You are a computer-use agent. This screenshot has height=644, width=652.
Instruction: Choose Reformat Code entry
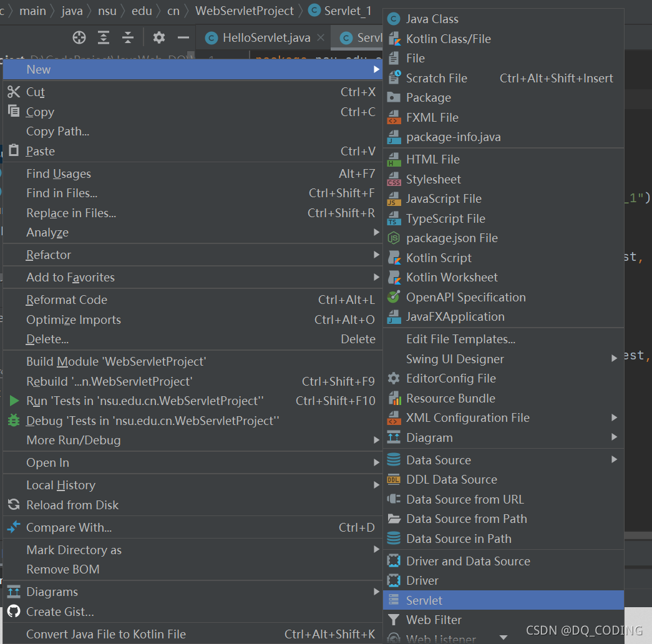point(193,300)
